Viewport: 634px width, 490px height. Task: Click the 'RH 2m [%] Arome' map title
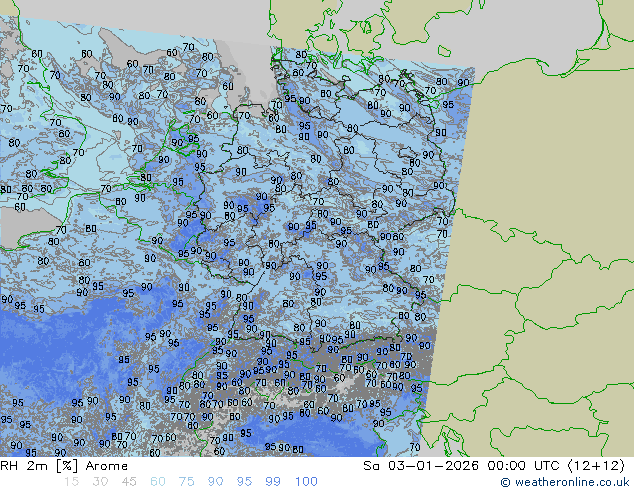pyautogui.click(x=64, y=466)
